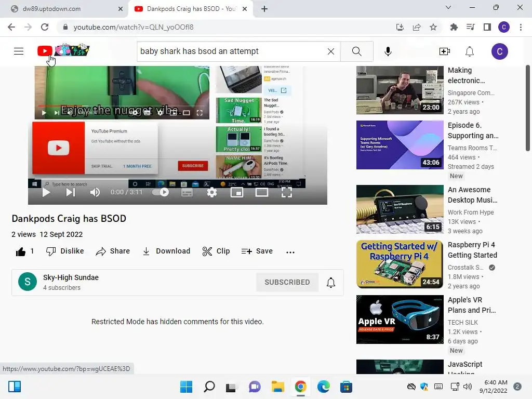Like the video with thumbs up

point(21,251)
